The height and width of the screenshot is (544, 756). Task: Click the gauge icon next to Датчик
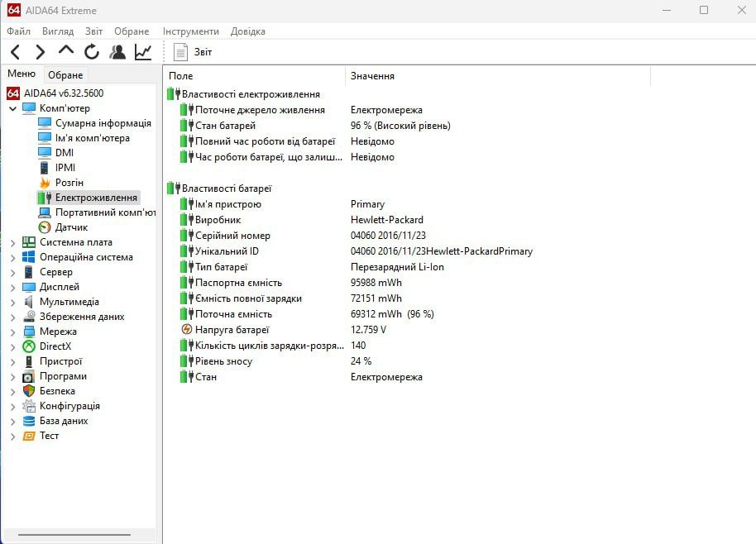[45, 227]
